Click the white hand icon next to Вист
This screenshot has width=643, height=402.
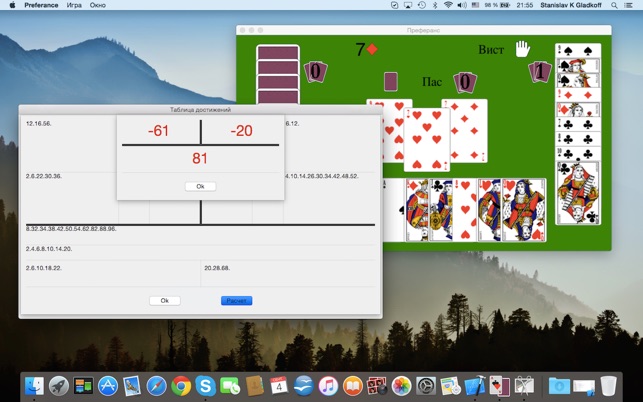[x=522, y=49]
